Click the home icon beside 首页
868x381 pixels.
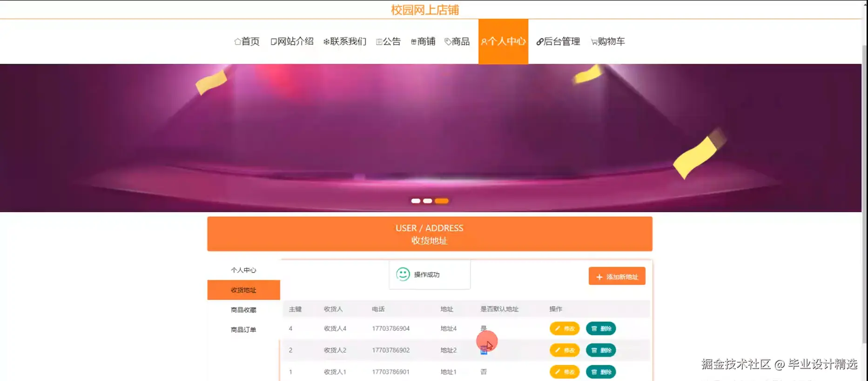(237, 41)
